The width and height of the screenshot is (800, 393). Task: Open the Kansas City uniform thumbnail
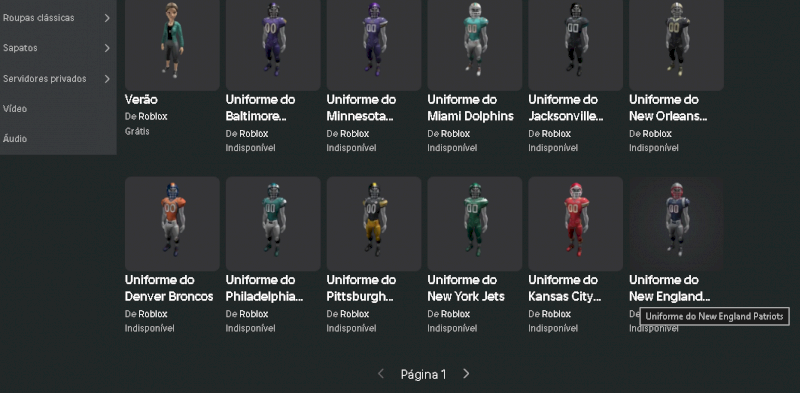pyautogui.click(x=576, y=224)
